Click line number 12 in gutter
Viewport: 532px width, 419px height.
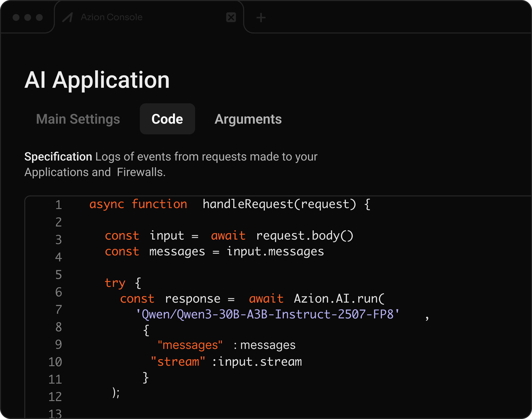pyautogui.click(x=55, y=397)
